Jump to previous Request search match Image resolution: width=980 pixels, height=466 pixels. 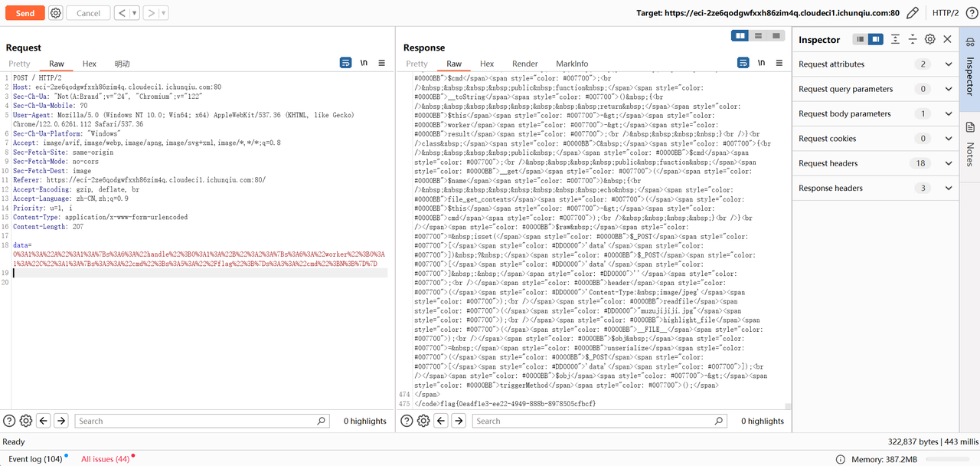pos(44,421)
